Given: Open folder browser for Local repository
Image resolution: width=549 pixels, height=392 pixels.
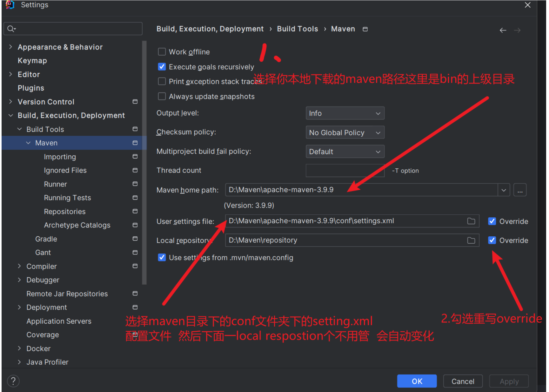Looking at the screenshot, I should tap(471, 240).
